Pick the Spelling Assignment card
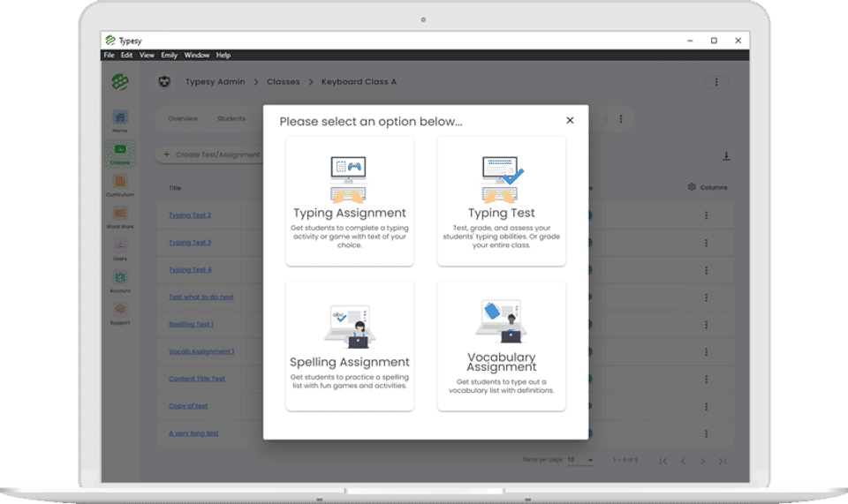This screenshot has width=848, height=504. point(350,346)
